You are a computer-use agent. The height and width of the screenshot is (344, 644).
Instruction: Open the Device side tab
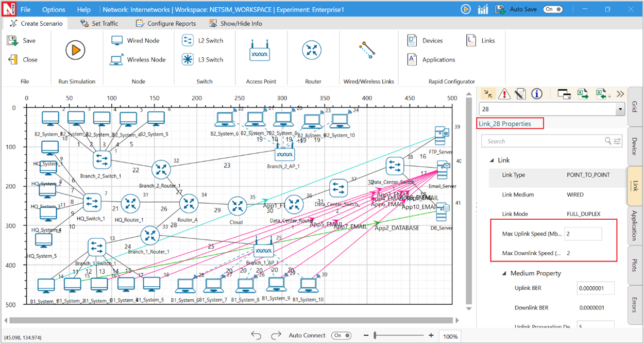[x=634, y=146]
